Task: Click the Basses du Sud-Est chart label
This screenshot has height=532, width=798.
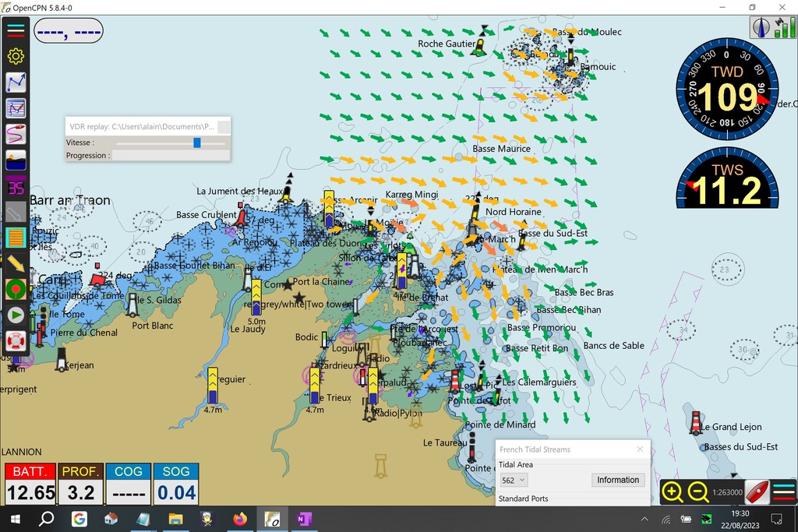Action: coord(741,447)
